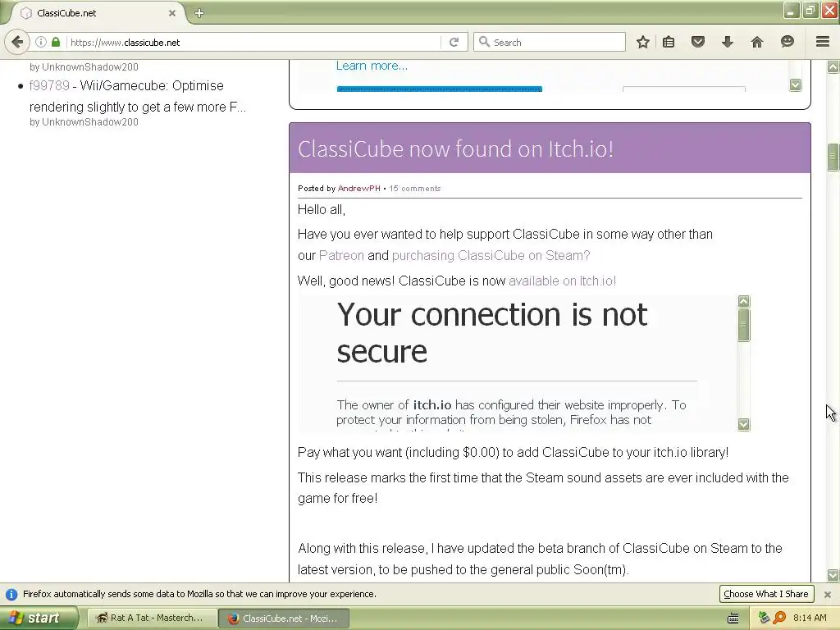
Task: Click main page scrollbar thumb
Action: (x=833, y=157)
